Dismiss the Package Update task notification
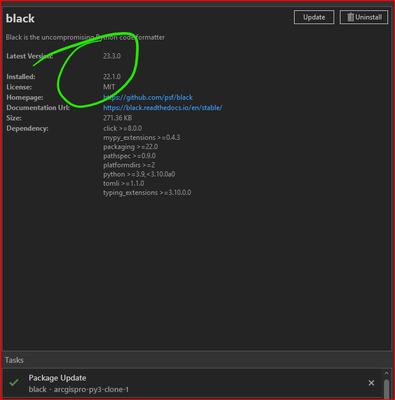The width and height of the screenshot is (395, 400). tap(371, 383)
